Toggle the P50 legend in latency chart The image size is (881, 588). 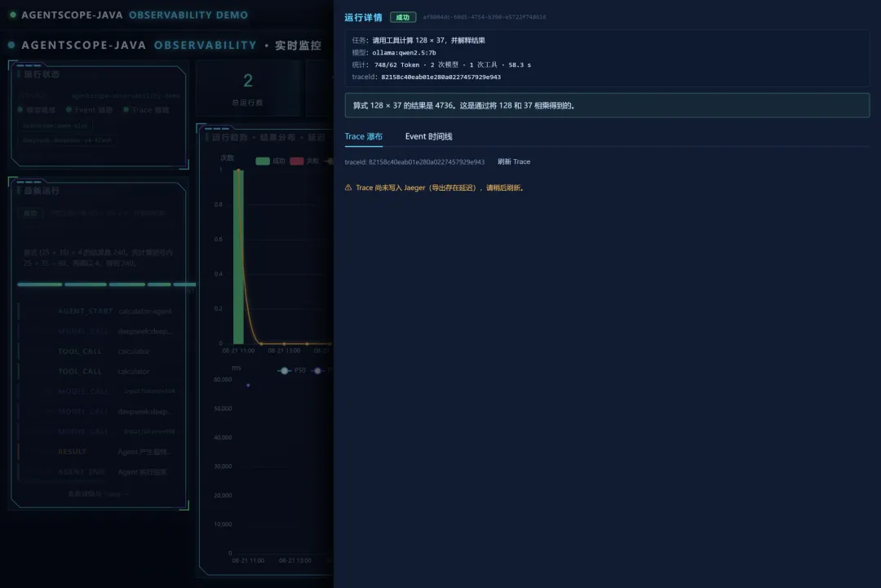292,370
